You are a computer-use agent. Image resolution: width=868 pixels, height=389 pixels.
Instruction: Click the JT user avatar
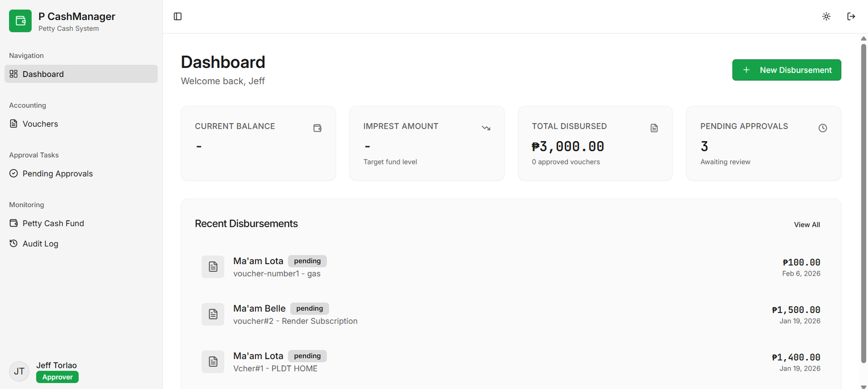click(19, 372)
